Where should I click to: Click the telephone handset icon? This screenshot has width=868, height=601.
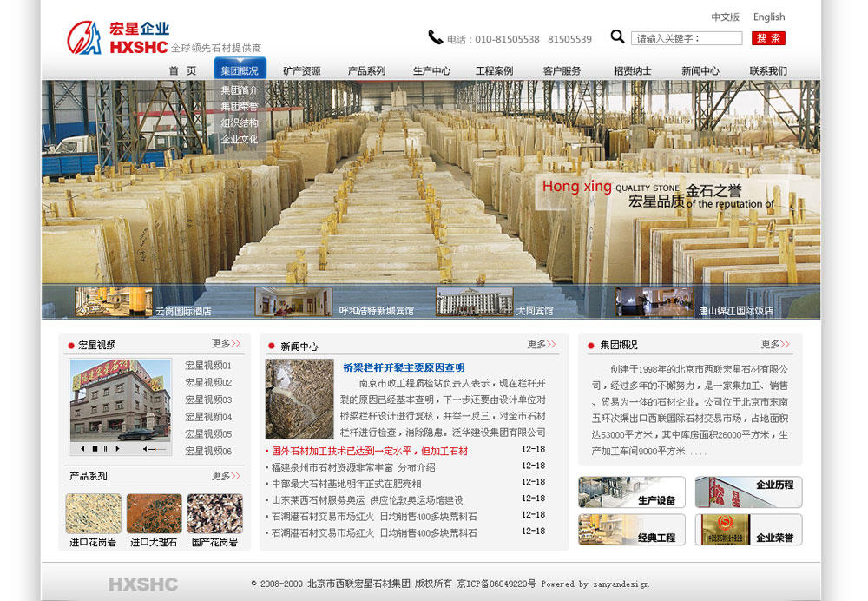click(435, 37)
